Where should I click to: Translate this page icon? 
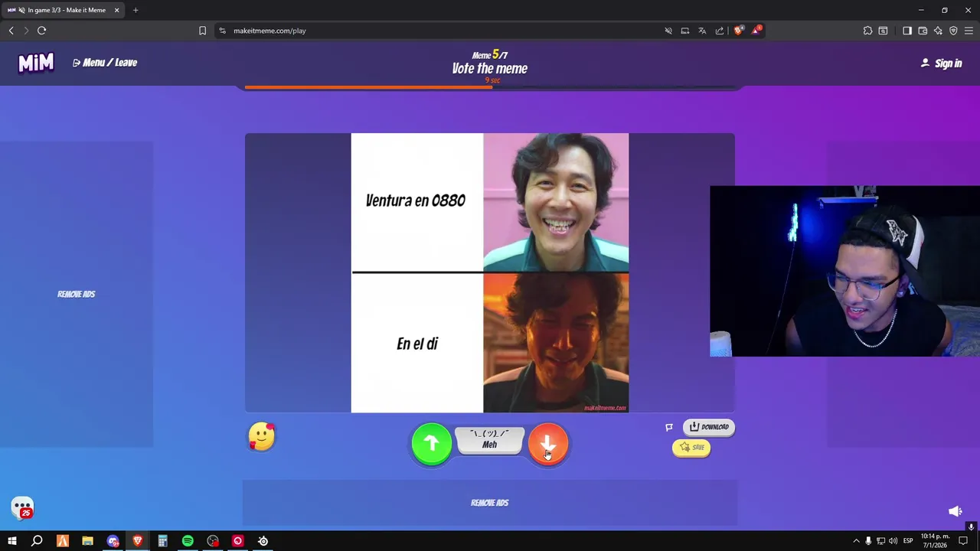(702, 31)
